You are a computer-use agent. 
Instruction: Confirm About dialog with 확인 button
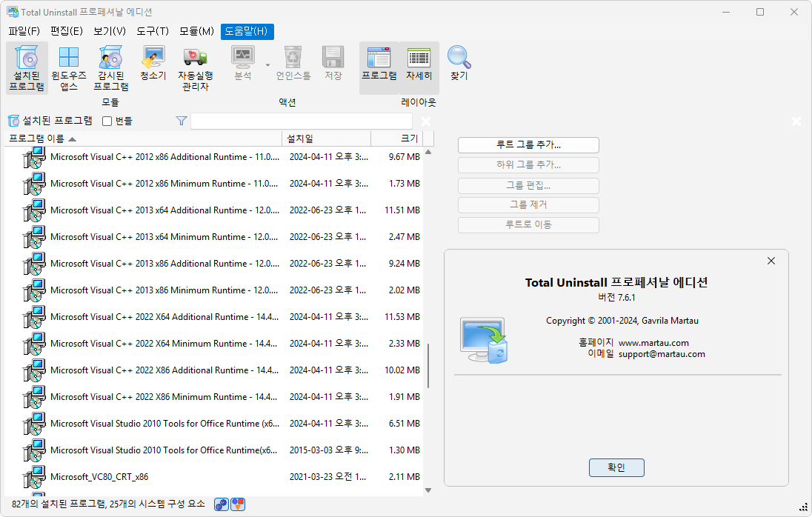tap(616, 467)
